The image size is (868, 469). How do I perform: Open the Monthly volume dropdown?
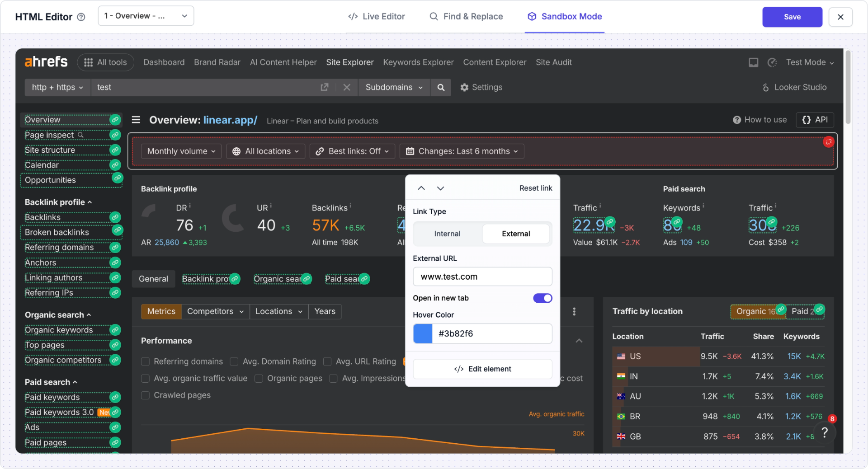click(x=181, y=151)
